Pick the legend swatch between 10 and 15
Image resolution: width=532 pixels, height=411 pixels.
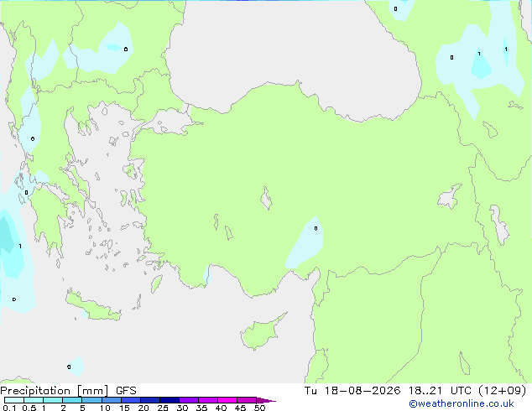tap(112, 400)
